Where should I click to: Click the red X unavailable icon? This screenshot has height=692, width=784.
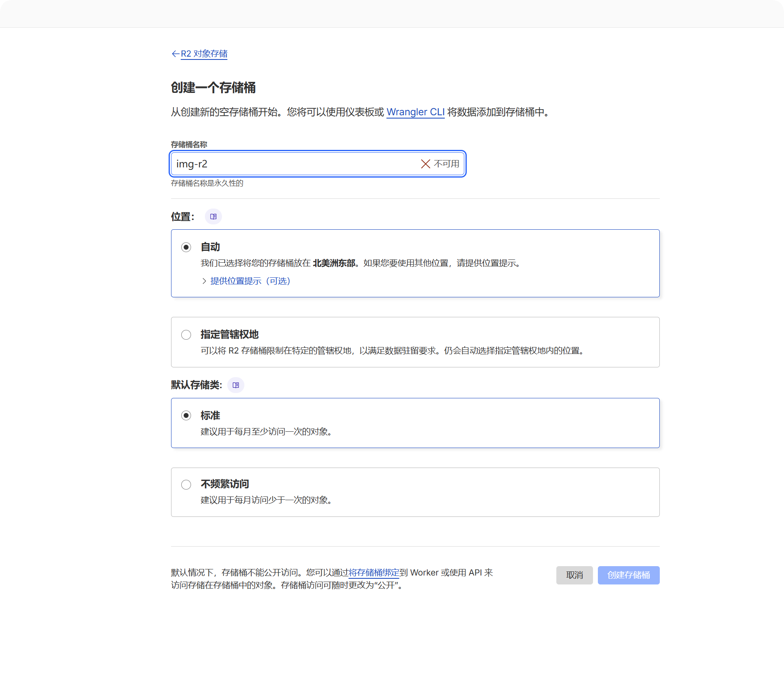[x=426, y=164]
